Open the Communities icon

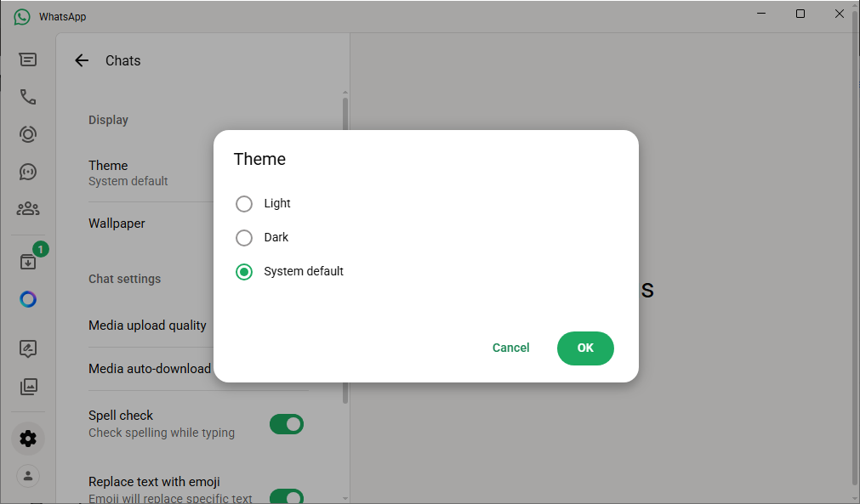tap(28, 208)
